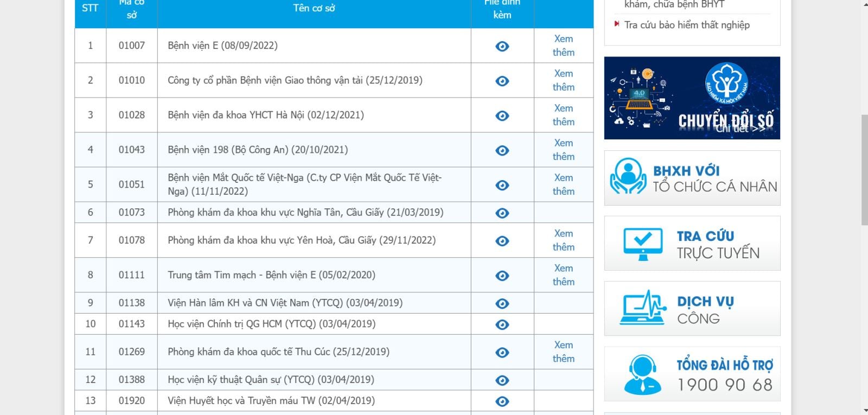Open Tra cứu bảo hiểm thất nghiệp link

[x=687, y=25]
